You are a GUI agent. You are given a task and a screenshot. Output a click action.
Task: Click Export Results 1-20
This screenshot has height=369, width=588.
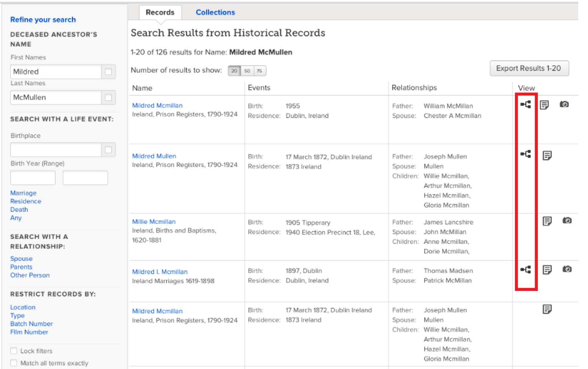click(529, 68)
